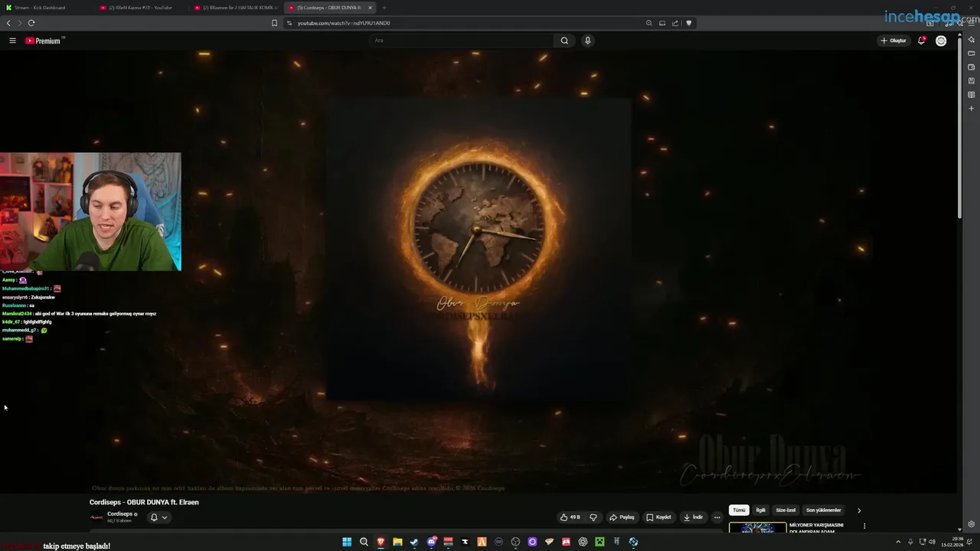Open Discord from taskbar

click(x=431, y=542)
